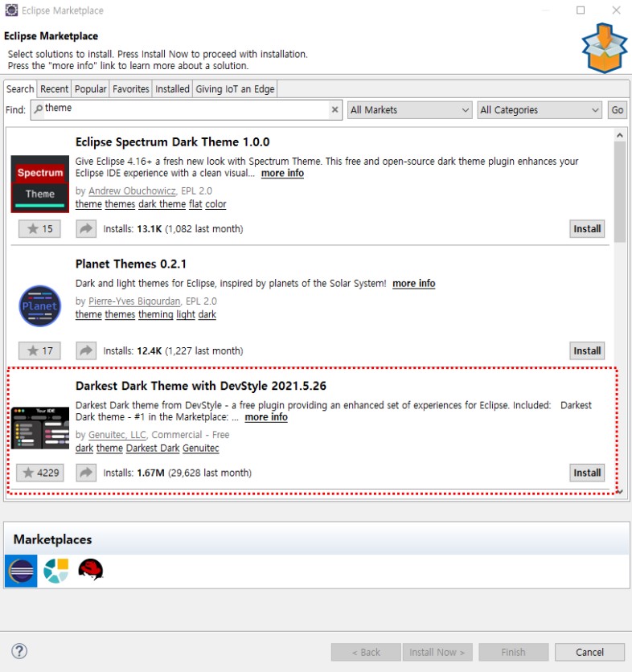The height and width of the screenshot is (672, 632).
Task: Switch to the Search tab
Action: [x=20, y=88]
